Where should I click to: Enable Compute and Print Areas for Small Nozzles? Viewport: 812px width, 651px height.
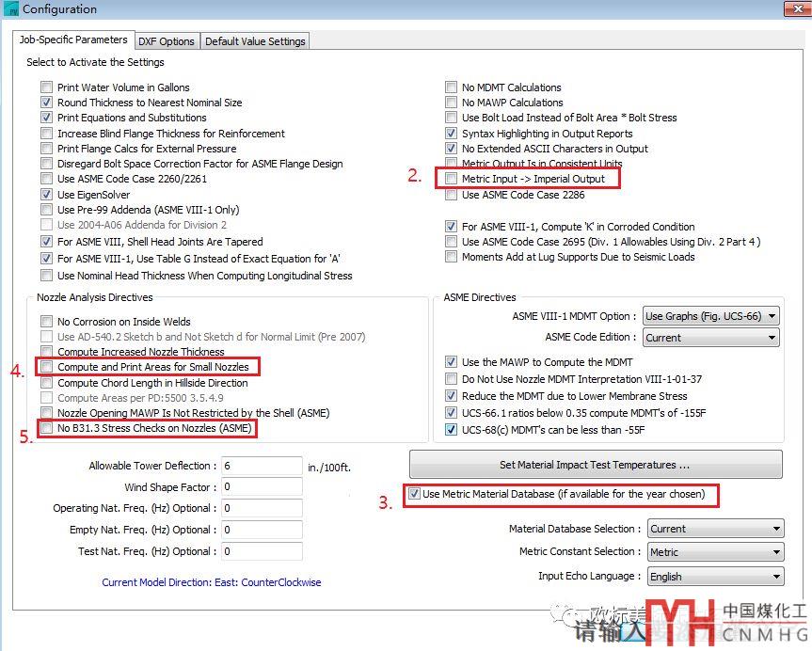click(47, 367)
